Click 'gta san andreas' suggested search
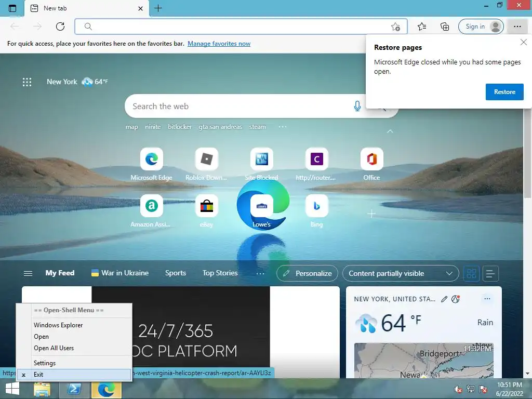 pyautogui.click(x=220, y=127)
